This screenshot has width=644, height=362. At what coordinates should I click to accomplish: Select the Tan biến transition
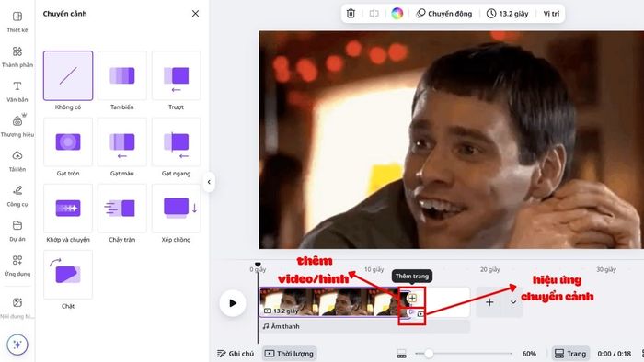(x=122, y=75)
